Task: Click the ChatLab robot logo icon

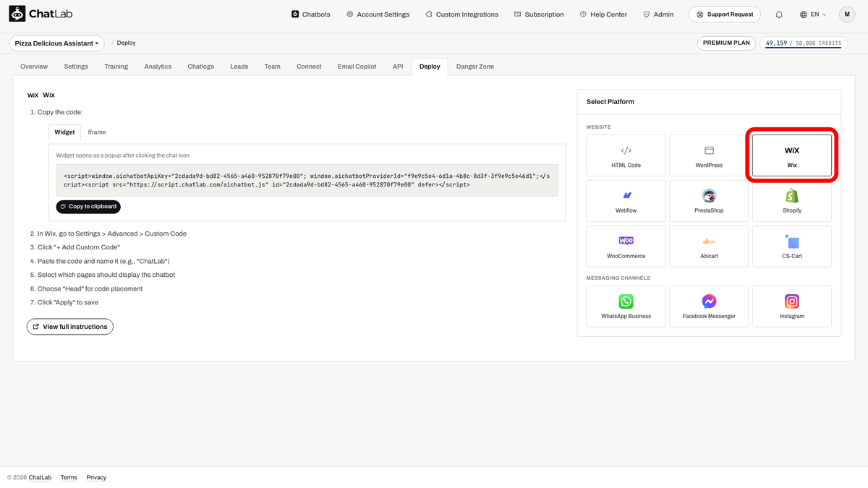Action: tap(17, 14)
